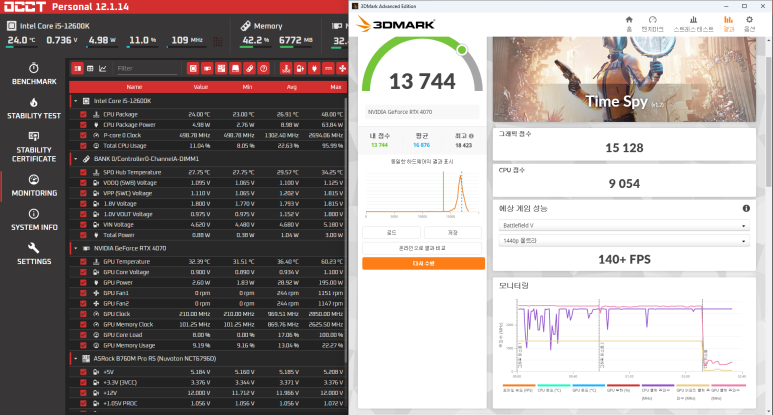This screenshot has width=773, height=415.
Task: Toggle CPU sensor filter icon in OCCT toolbar
Action: tap(193, 69)
